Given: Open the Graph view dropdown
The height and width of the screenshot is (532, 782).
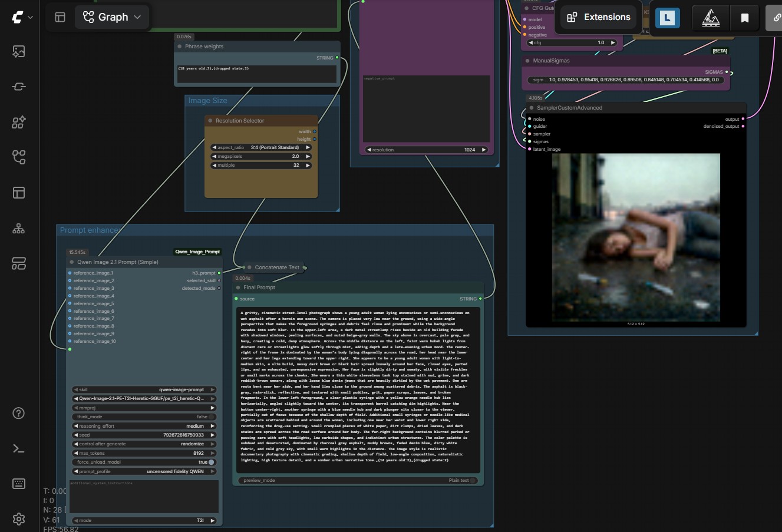Looking at the screenshot, I should pyautogui.click(x=112, y=17).
